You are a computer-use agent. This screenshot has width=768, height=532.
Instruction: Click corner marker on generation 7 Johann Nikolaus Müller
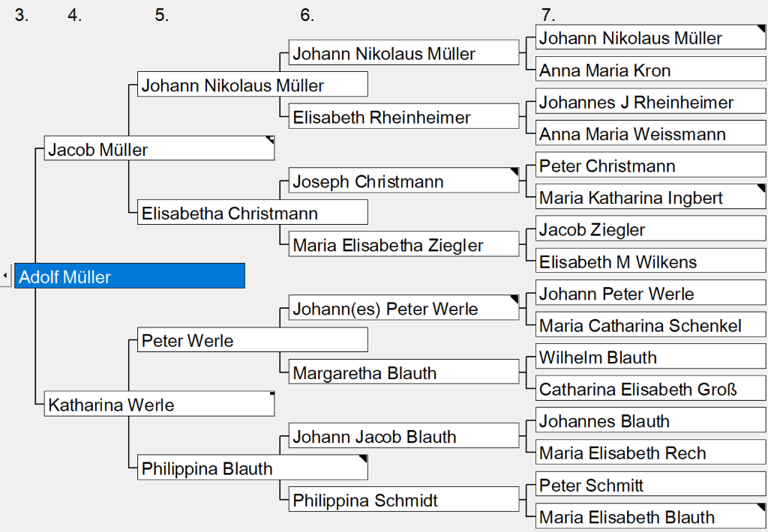[x=761, y=29]
